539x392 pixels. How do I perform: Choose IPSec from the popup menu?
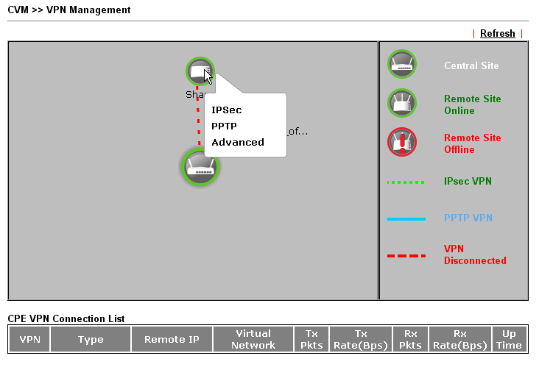227,110
